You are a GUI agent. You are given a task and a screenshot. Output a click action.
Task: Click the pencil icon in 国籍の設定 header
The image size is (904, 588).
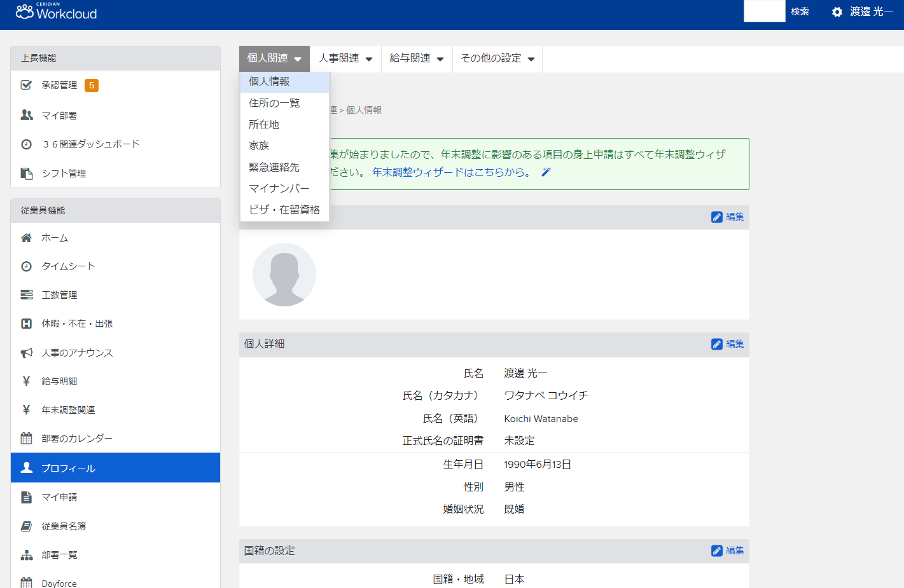pos(717,550)
